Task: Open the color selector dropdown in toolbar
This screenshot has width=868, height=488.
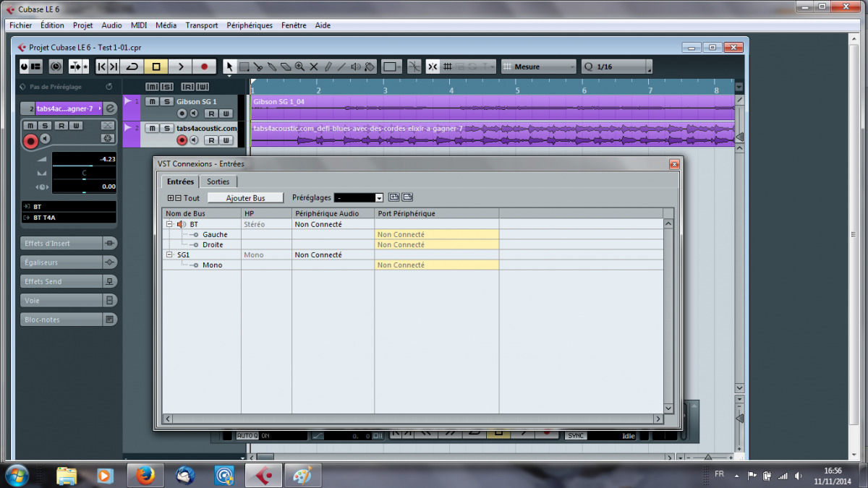Action: click(392, 67)
